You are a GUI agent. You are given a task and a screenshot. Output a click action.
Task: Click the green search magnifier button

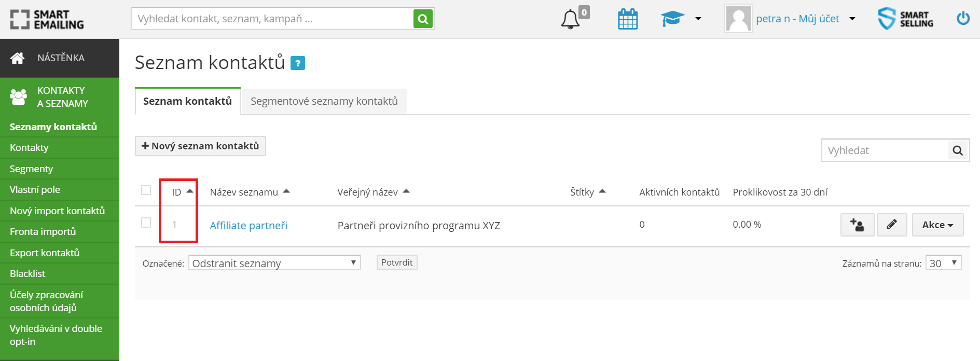(423, 19)
